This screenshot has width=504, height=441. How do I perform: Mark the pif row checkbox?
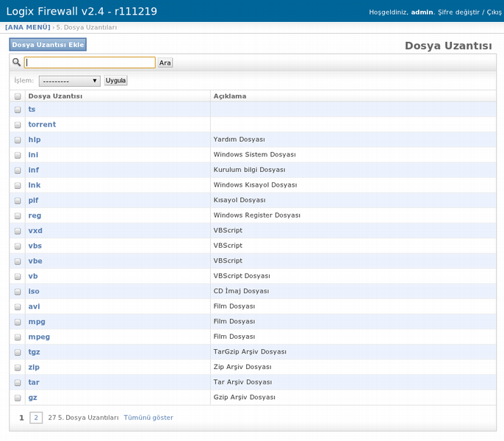[18, 201]
